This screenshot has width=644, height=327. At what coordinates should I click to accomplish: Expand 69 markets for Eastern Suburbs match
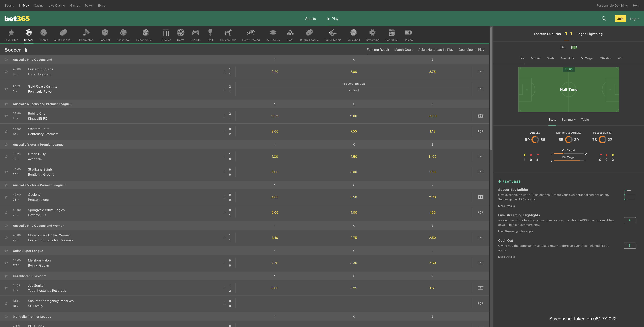(16, 74)
